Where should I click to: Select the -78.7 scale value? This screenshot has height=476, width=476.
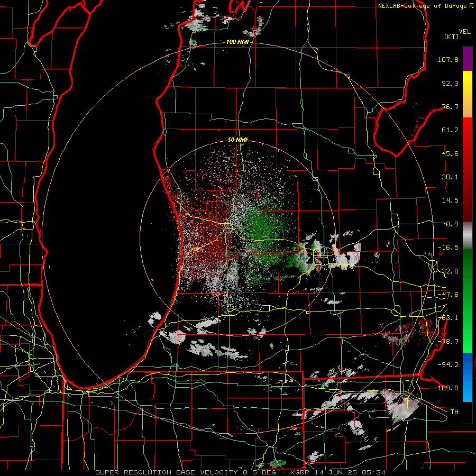(448, 342)
